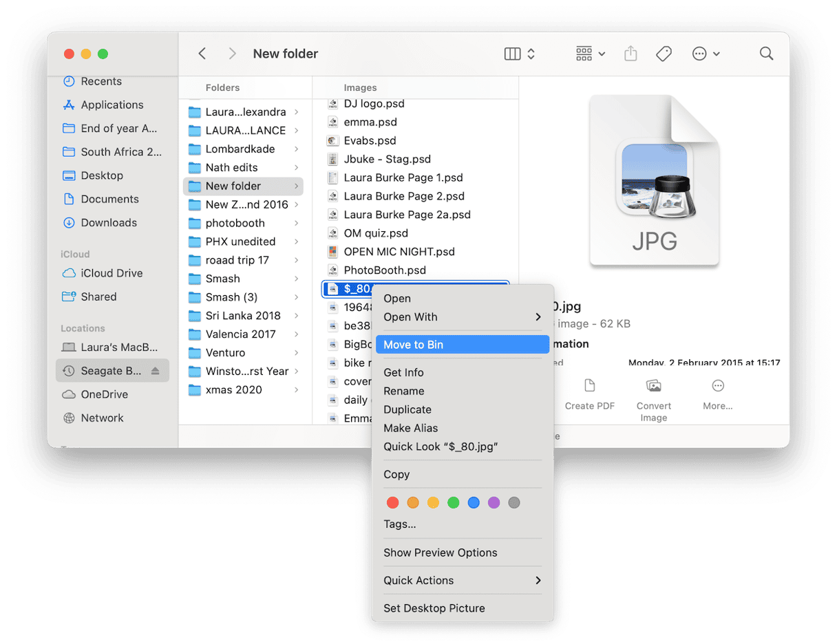Choose Duplicate in the context menu

(463, 409)
